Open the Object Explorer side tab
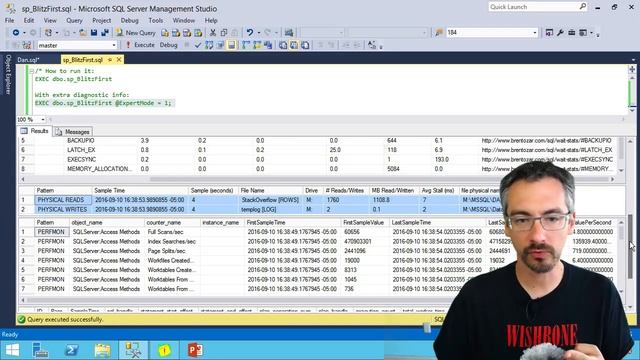The height and width of the screenshot is (360, 640). point(7,75)
